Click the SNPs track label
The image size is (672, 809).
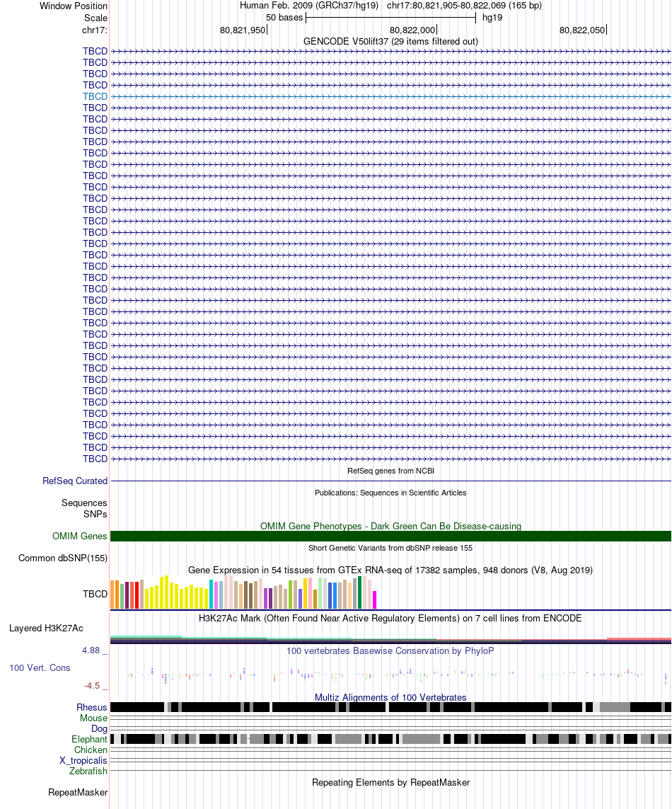point(95,515)
